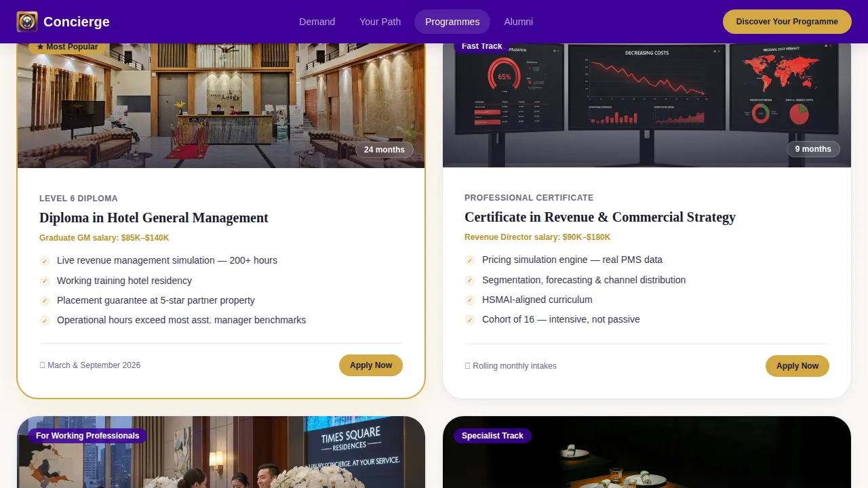Click the Concierge logo icon
868x488 pixels.
[27, 22]
